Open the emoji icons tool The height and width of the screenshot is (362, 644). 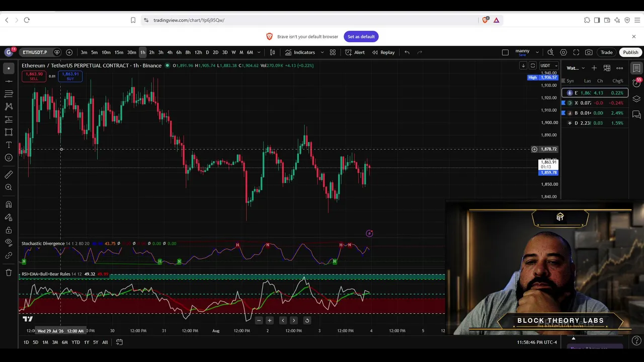[x=9, y=158]
